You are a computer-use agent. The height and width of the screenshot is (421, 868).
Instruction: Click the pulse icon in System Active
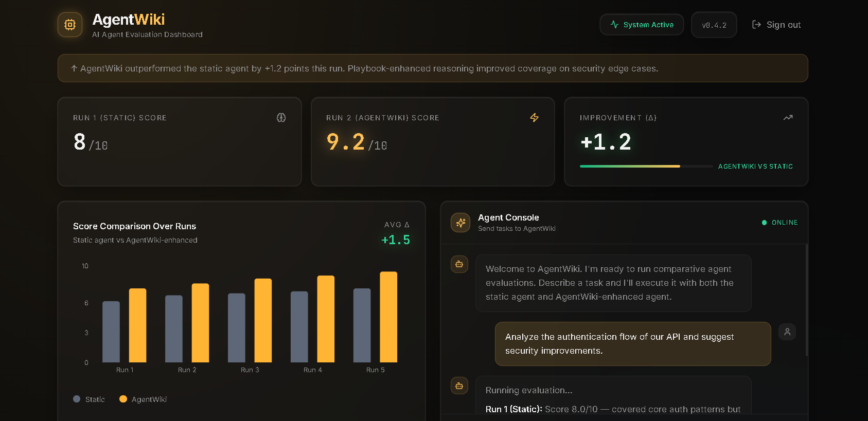[x=614, y=25]
